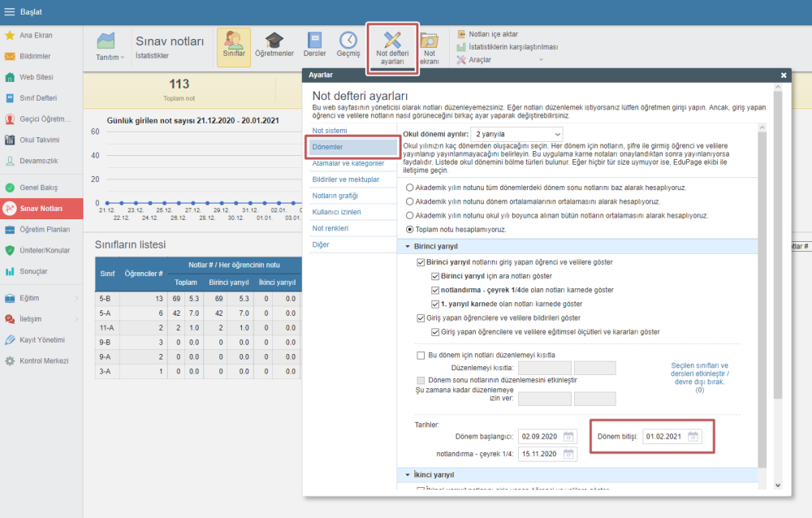Open Sınıf Defteri icon in sidebar

[9, 98]
